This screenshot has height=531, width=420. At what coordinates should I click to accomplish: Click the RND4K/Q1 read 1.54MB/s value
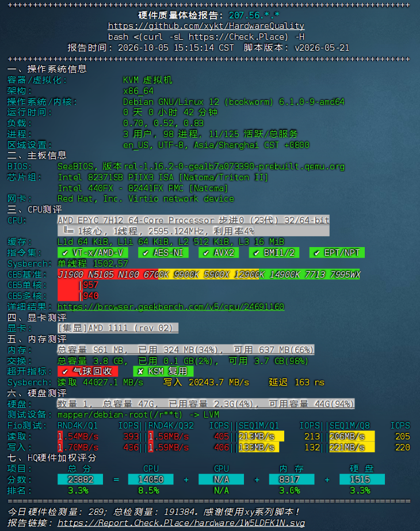coord(78,437)
